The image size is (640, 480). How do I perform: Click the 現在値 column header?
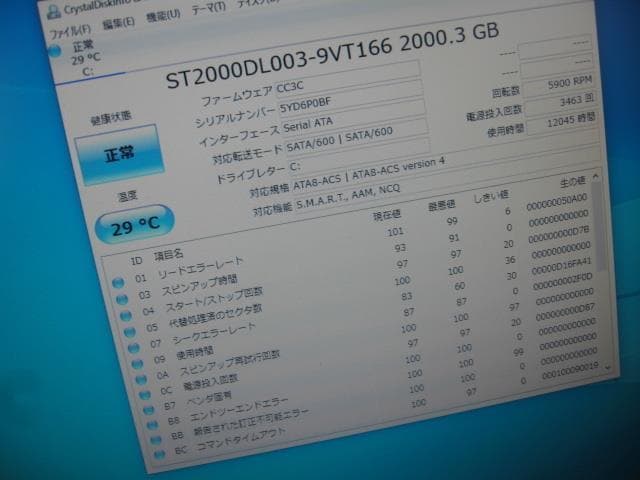click(x=387, y=215)
